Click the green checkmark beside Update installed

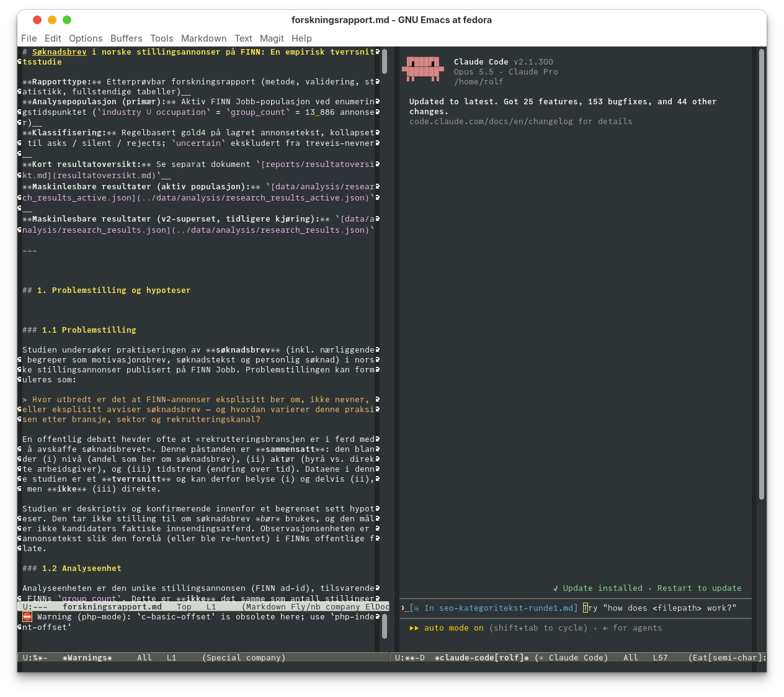coord(556,588)
